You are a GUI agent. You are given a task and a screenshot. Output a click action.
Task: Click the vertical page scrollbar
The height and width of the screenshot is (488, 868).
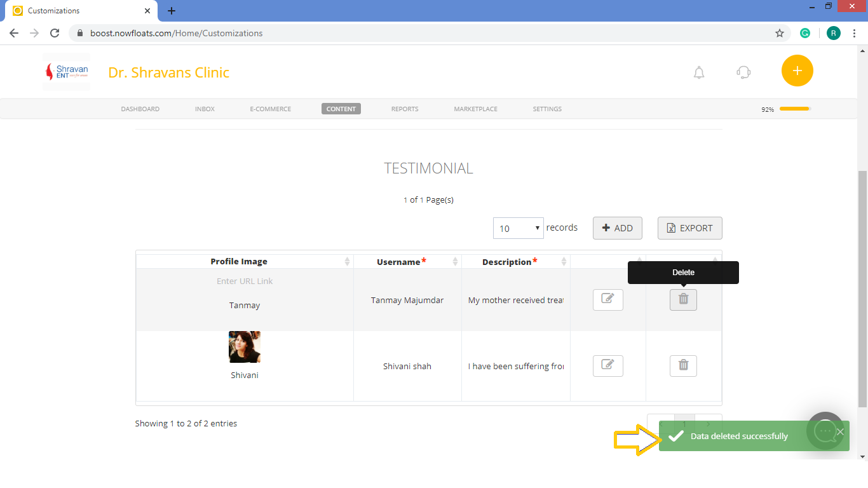coord(862,289)
